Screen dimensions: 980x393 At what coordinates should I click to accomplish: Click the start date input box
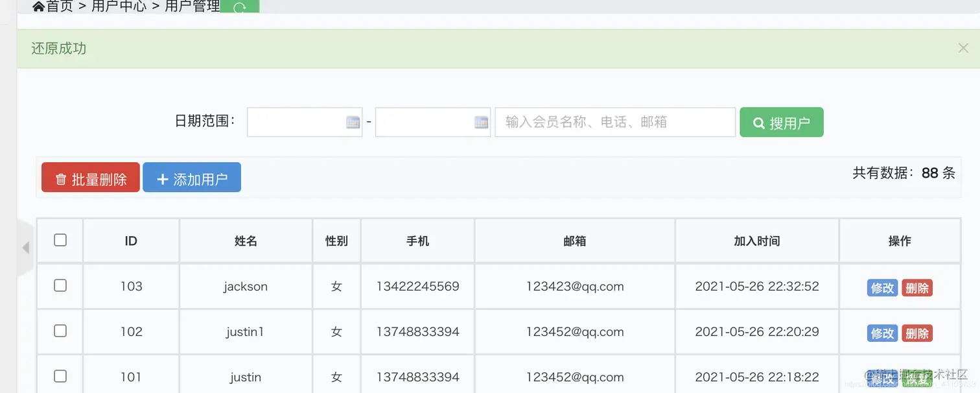point(298,121)
